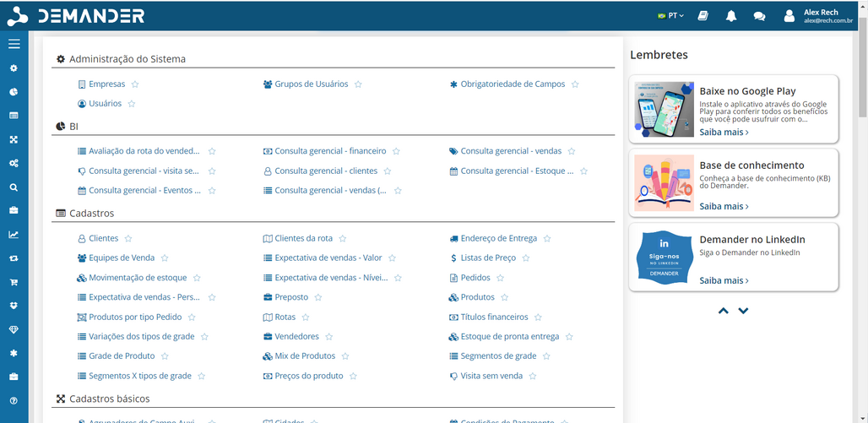
Task: Click the Dropbox-style box icon in sidebar
Action: (14, 306)
